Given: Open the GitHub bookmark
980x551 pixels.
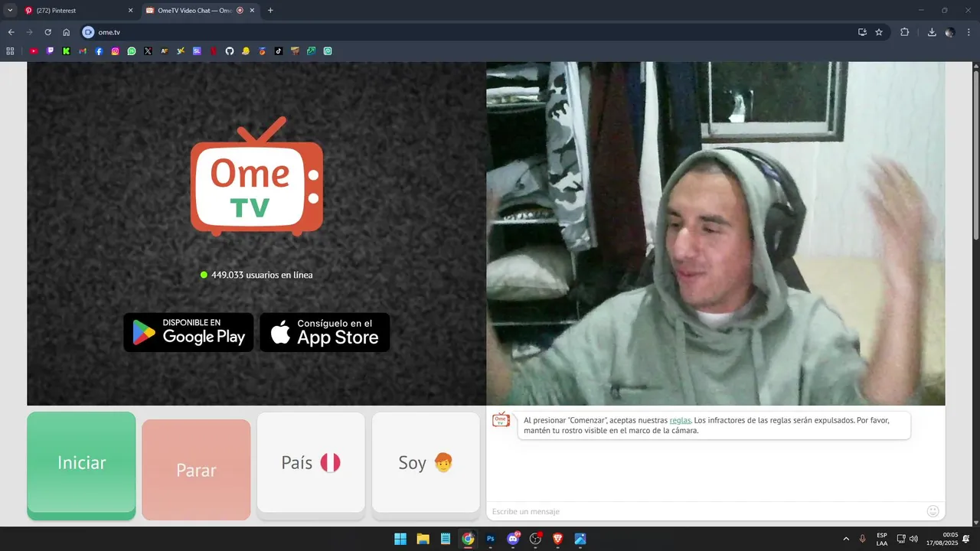Looking at the screenshot, I should [x=229, y=51].
